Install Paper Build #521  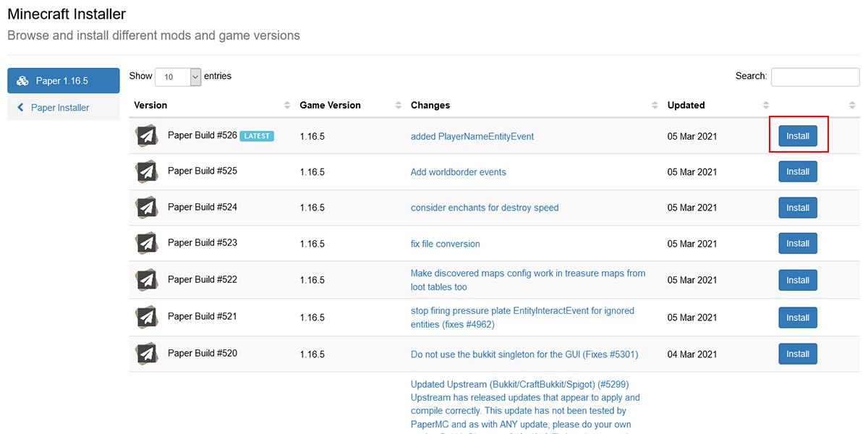click(x=798, y=318)
